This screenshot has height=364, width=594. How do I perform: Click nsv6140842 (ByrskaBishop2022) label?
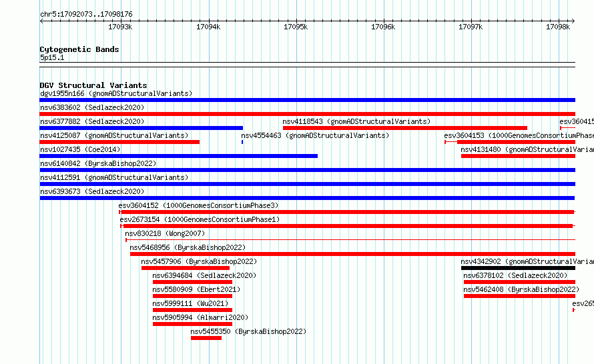point(98,163)
